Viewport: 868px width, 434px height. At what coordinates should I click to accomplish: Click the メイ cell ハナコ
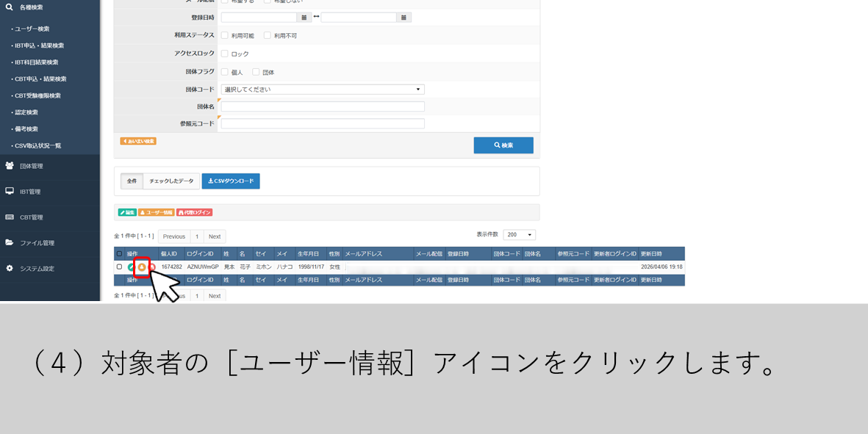tap(285, 267)
